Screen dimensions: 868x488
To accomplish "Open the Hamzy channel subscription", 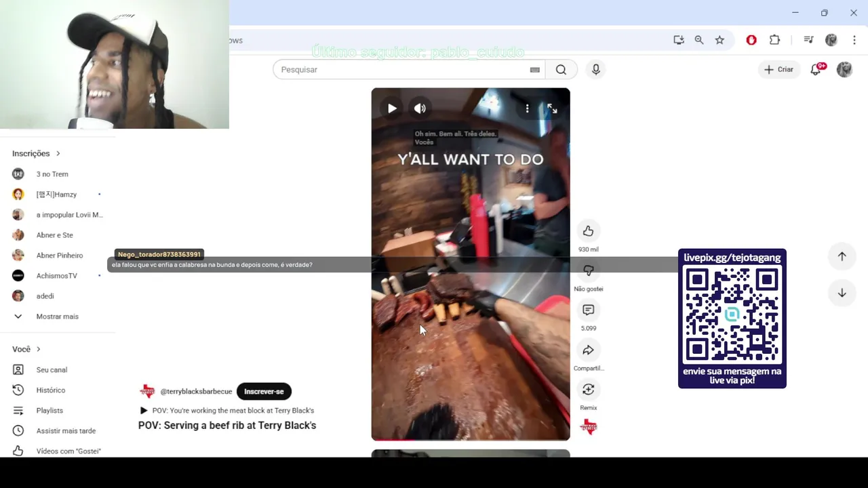I will pyautogui.click(x=58, y=195).
